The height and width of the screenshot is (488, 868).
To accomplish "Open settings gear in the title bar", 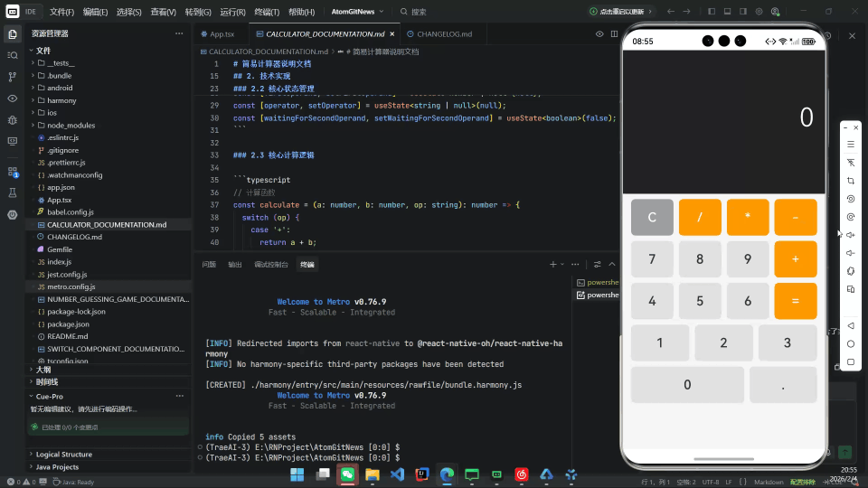I will pos(759,11).
